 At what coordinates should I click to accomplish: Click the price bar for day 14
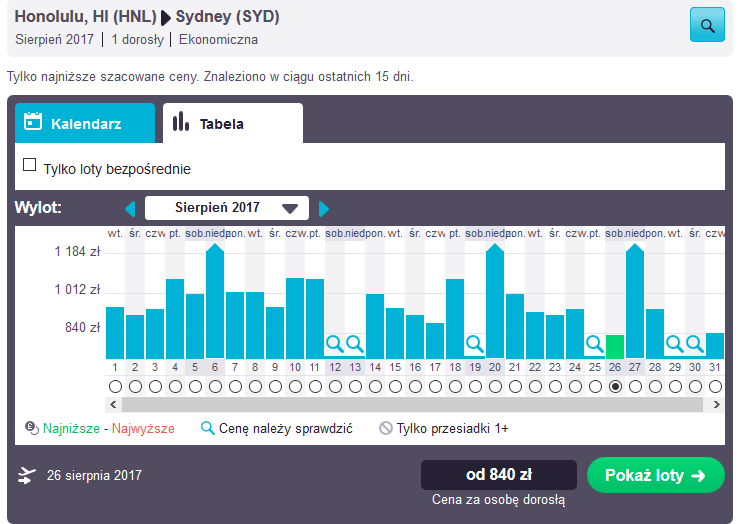pyautogui.click(x=375, y=326)
